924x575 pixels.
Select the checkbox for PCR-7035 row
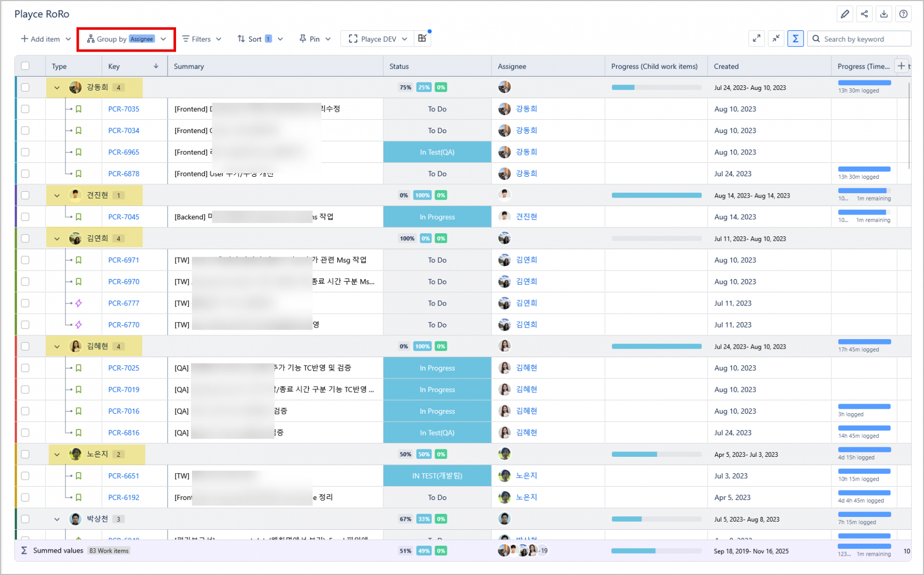pyautogui.click(x=25, y=109)
